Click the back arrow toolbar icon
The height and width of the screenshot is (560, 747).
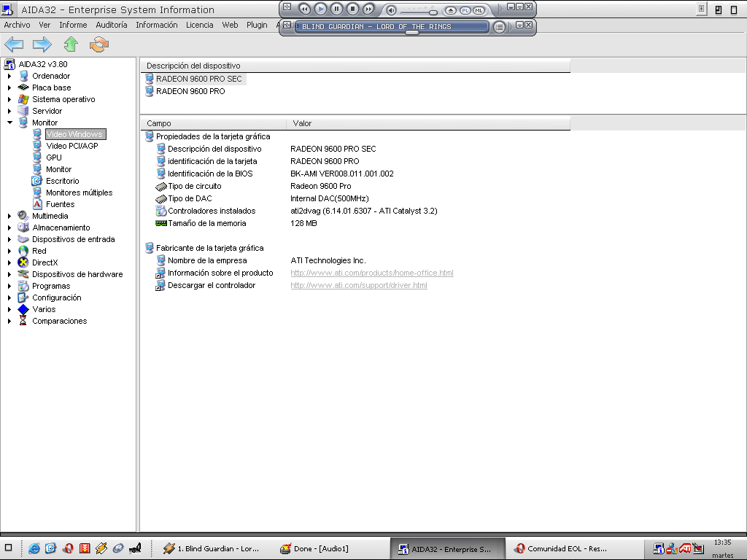pos(14,44)
